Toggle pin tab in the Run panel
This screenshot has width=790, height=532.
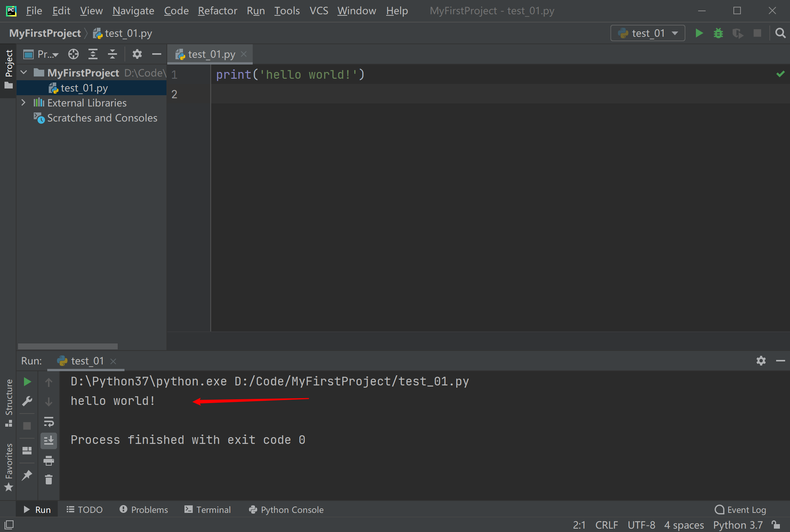[x=27, y=475]
